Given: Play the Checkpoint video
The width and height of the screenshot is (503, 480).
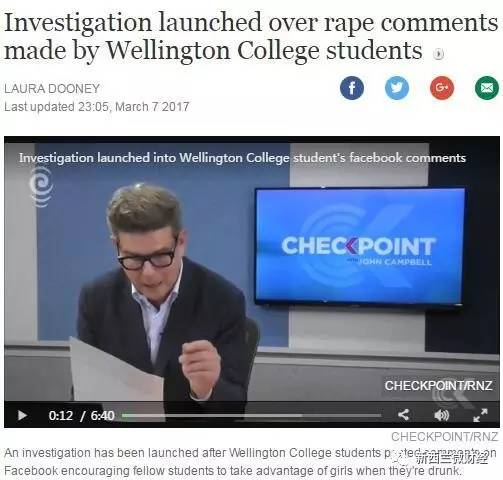Looking at the screenshot, I should coord(22,415).
